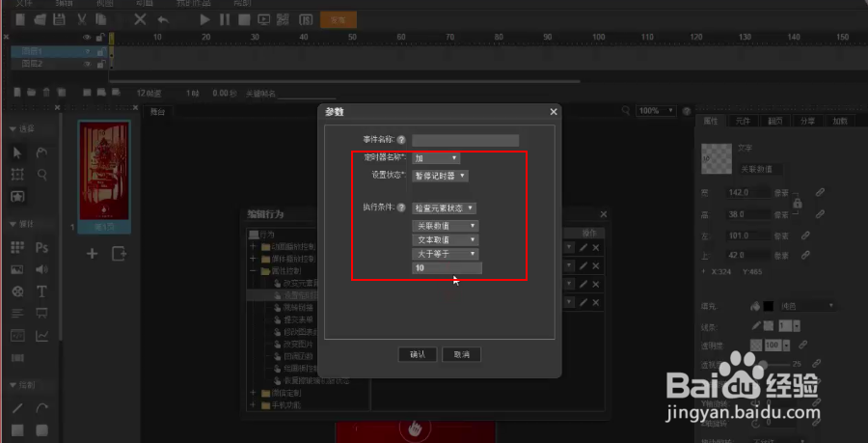Click the QR code icon

click(283, 20)
